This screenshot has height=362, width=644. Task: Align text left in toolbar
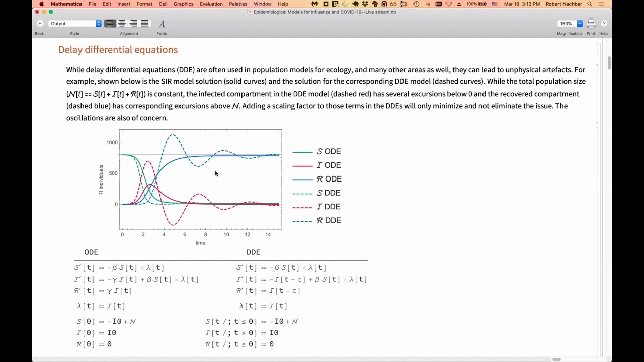click(110, 24)
